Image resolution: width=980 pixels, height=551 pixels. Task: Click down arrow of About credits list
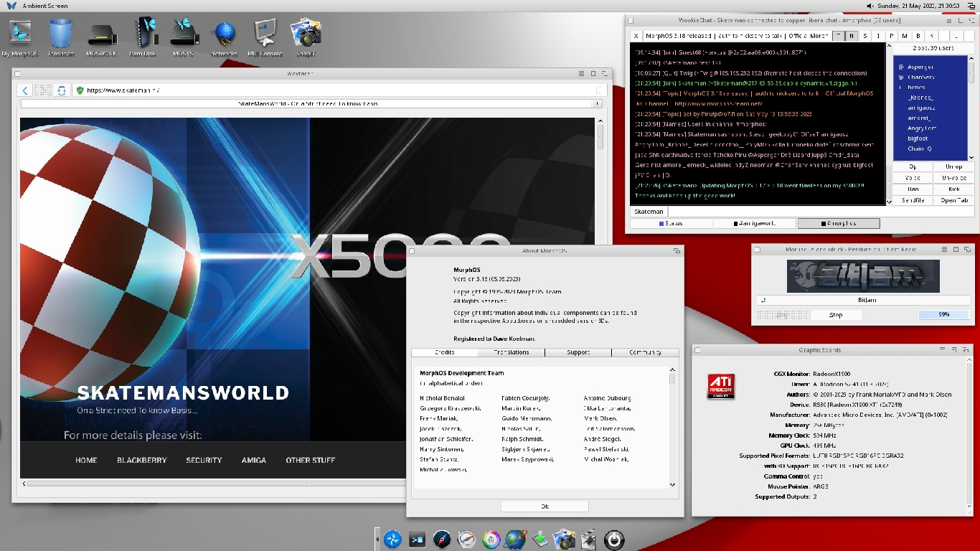(x=672, y=485)
